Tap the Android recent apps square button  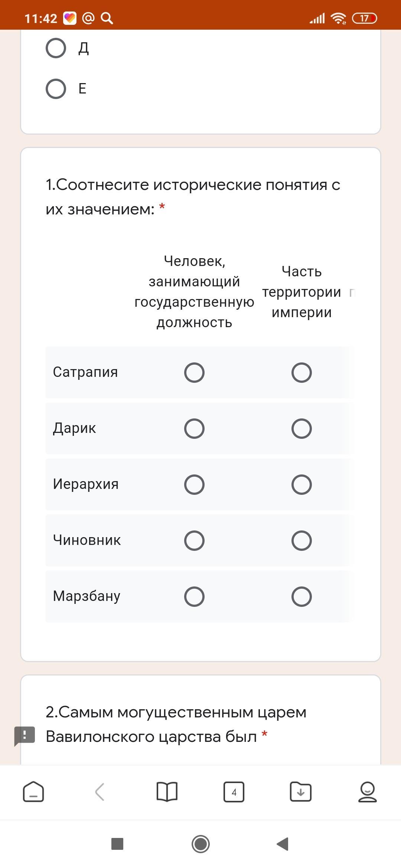coord(117,844)
